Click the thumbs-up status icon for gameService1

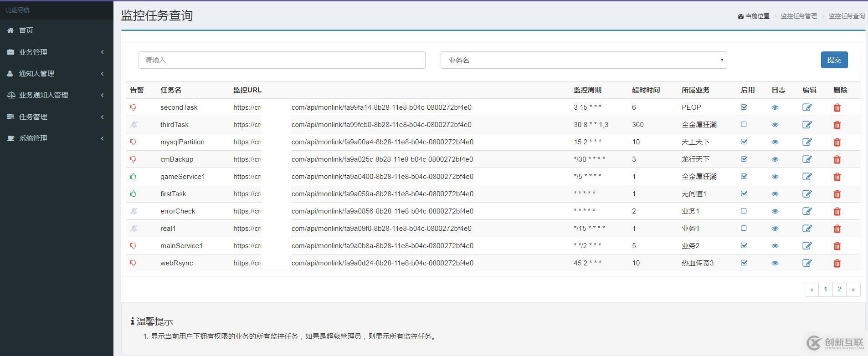pyautogui.click(x=133, y=177)
